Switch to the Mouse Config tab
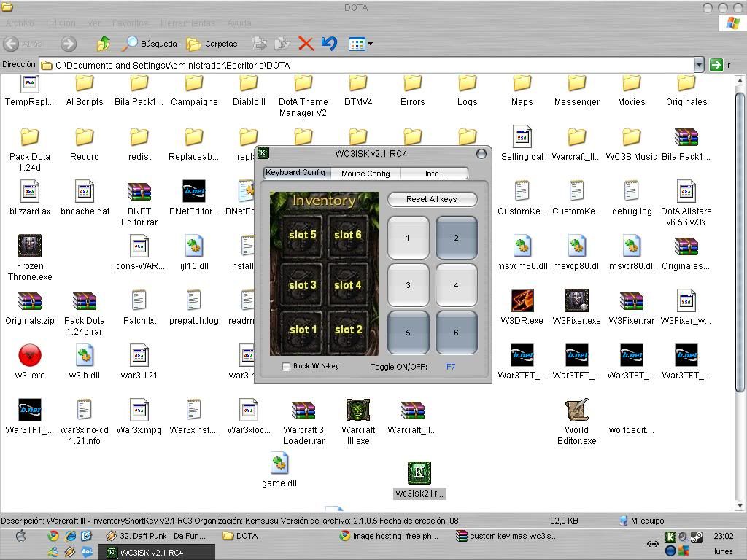Image resolution: width=747 pixels, height=560 pixels. tap(365, 174)
